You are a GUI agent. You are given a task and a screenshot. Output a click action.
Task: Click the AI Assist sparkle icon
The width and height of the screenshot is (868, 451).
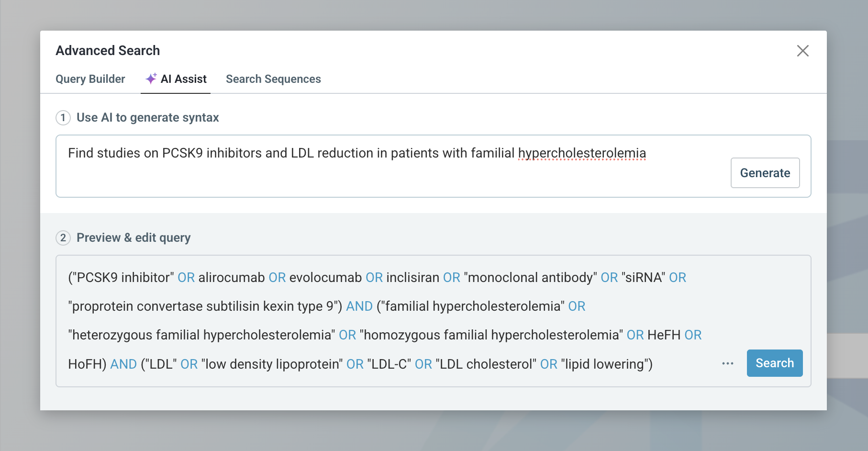(151, 79)
